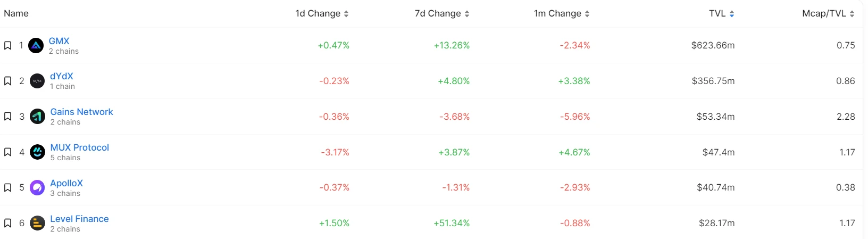Bookmark the Level Finance row
The image size is (868, 239).
coord(8,223)
